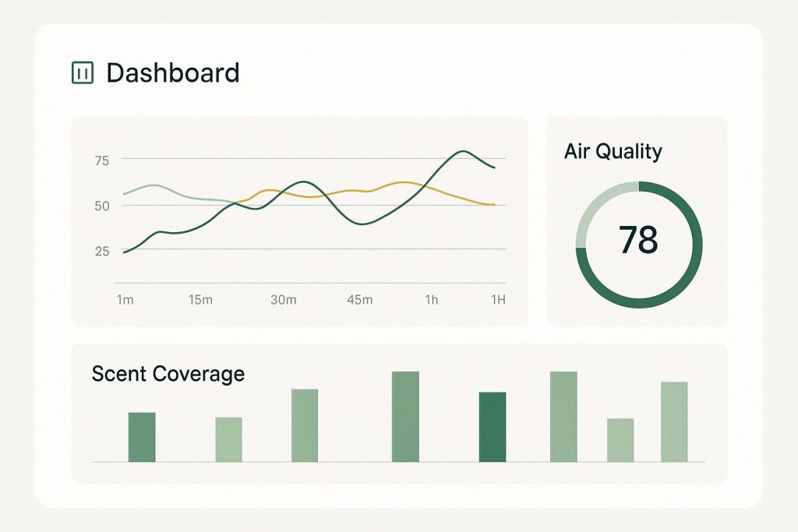Select the third bar in Scent Coverage
Viewport: 798px width, 532px height.
pos(305,425)
